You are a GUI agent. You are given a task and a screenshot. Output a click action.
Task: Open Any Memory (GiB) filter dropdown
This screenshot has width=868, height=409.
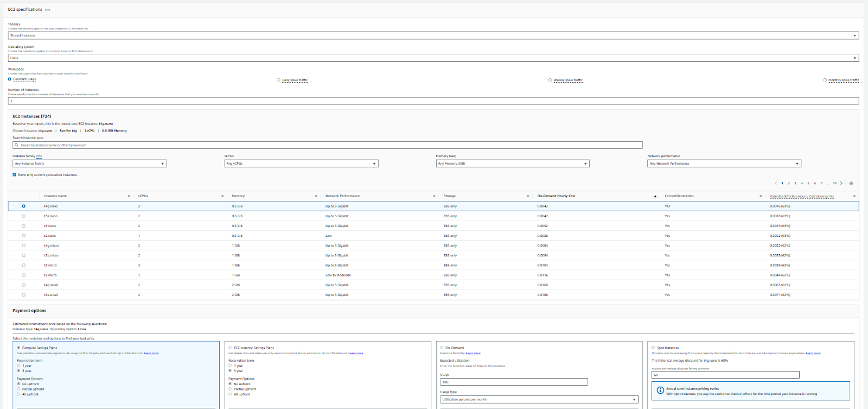click(513, 163)
